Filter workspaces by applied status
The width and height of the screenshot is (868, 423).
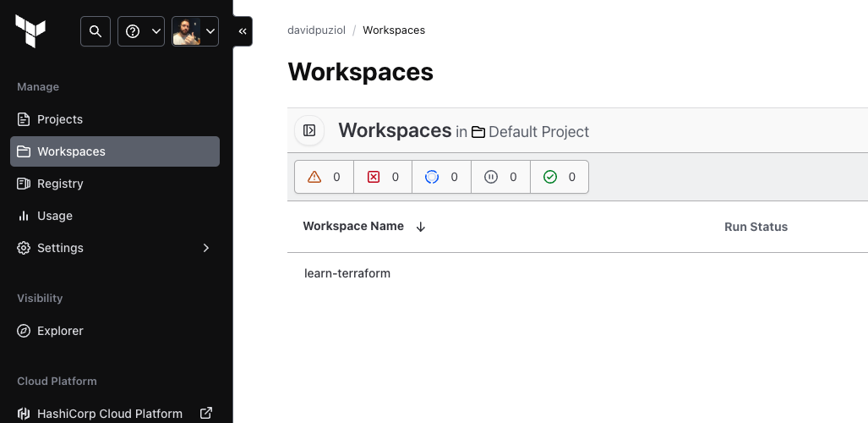[560, 177]
